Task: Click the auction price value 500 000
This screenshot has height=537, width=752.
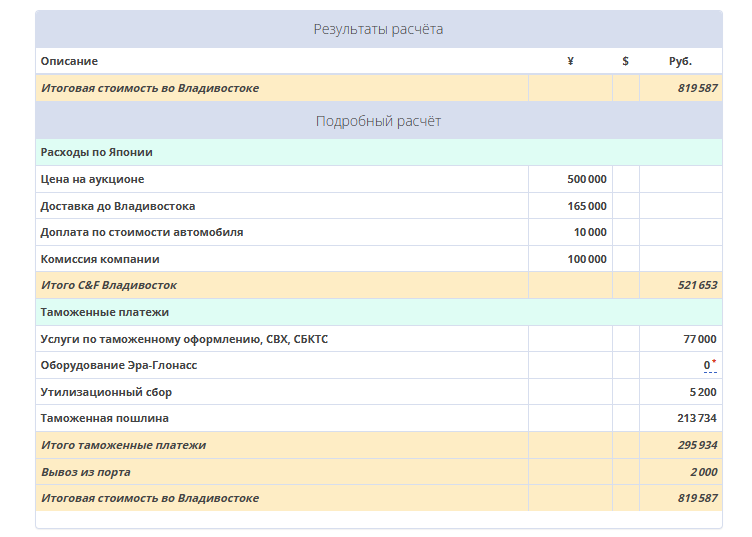Action: 587,179
